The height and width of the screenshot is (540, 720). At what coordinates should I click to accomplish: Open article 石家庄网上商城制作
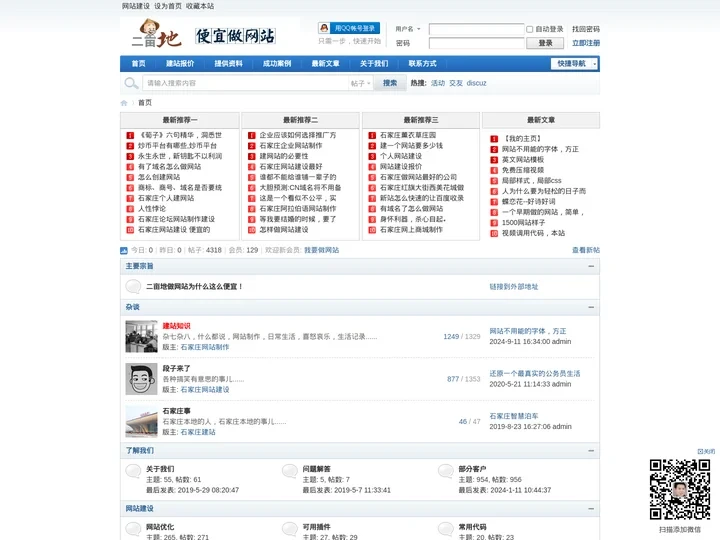pyautogui.click(x=411, y=230)
